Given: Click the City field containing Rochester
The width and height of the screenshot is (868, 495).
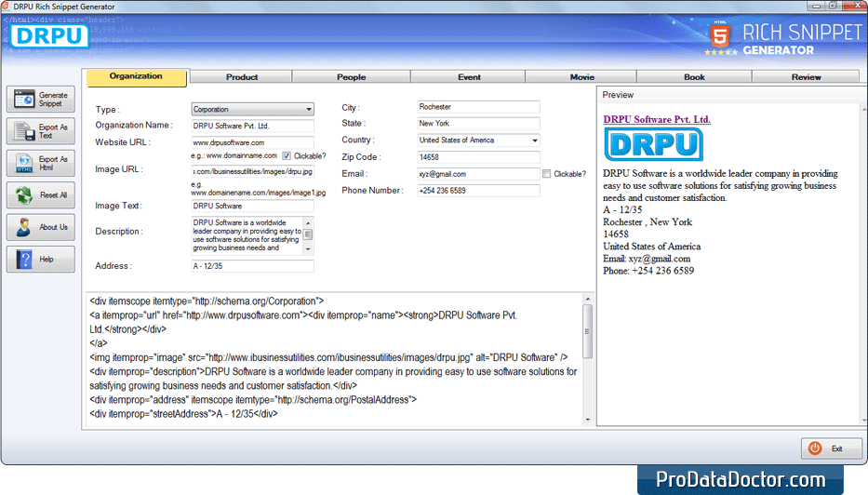Looking at the screenshot, I should 478,107.
